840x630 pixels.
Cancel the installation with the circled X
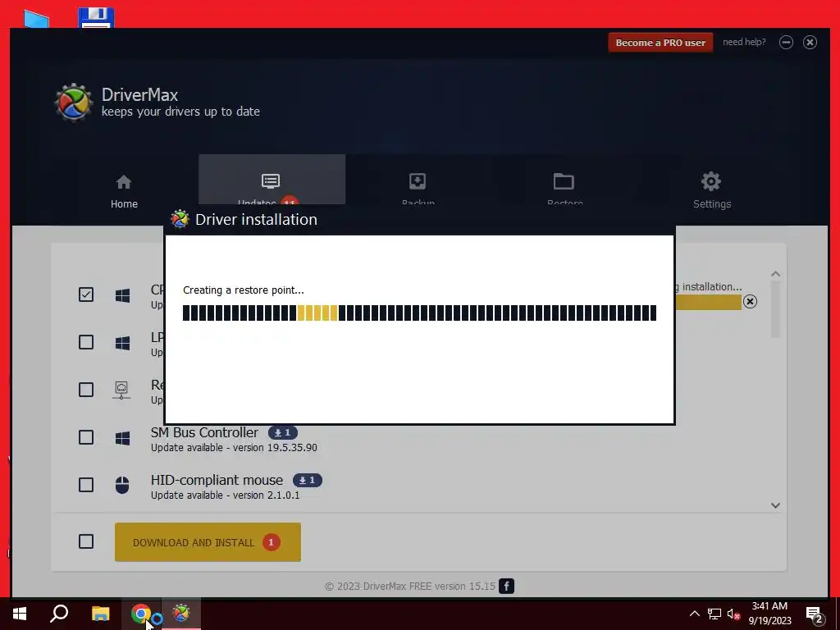tap(750, 302)
